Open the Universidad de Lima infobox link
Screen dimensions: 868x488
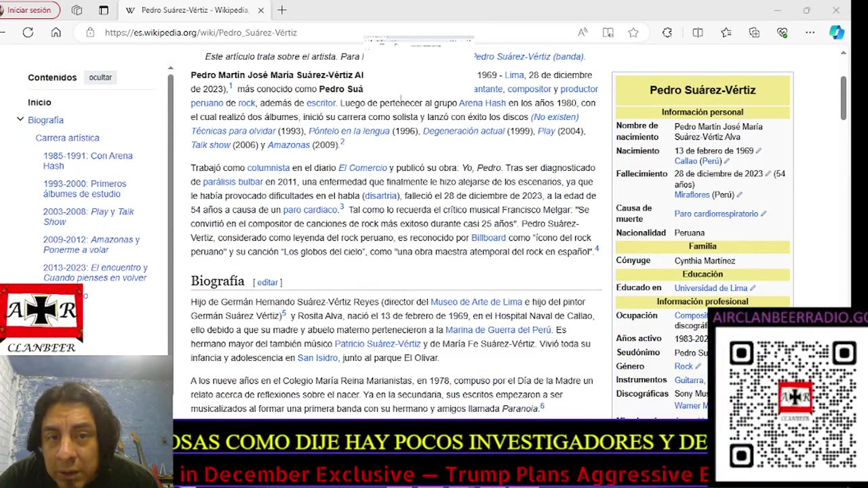point(711,288)
